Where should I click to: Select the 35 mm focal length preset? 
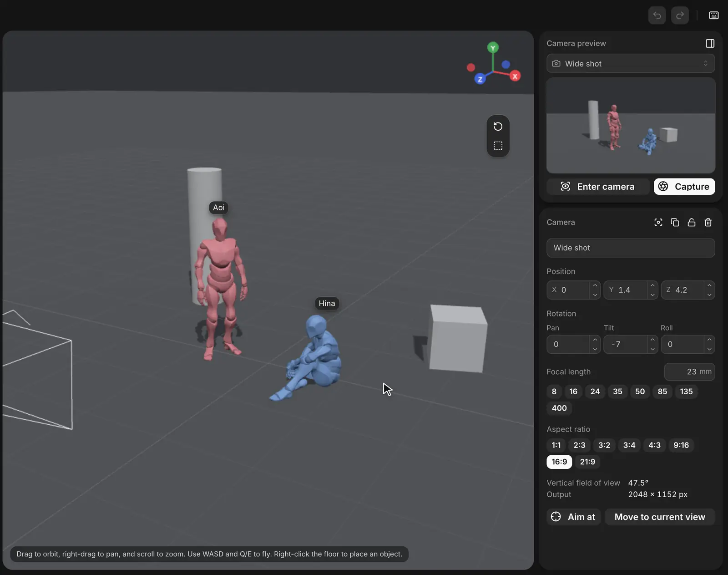[617, 392]
